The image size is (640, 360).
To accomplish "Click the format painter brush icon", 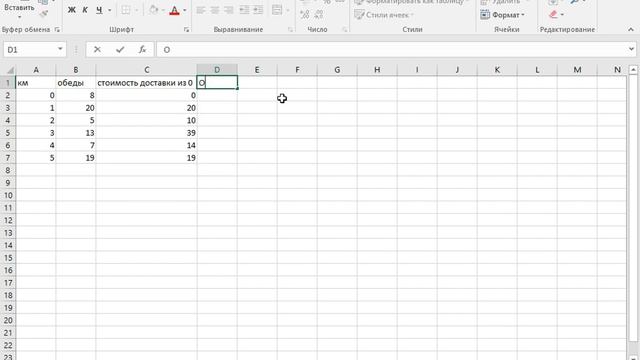I will coord(44,13).
